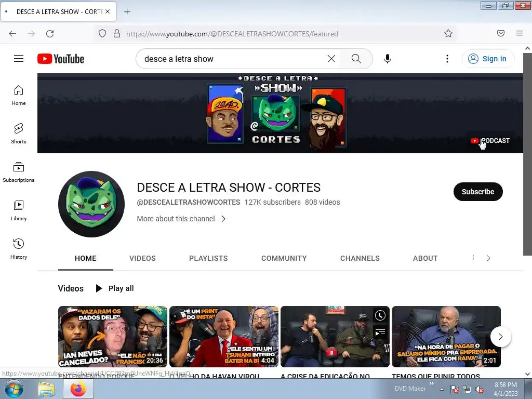Select the channel HOME tab
The height and width of the screenshot is (399, 532).
86,258
